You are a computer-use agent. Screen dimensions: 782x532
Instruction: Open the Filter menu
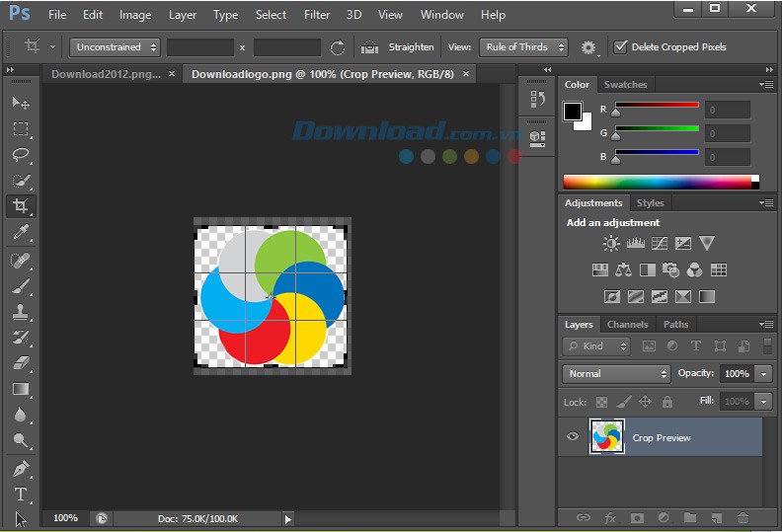[x=317, y=15]
